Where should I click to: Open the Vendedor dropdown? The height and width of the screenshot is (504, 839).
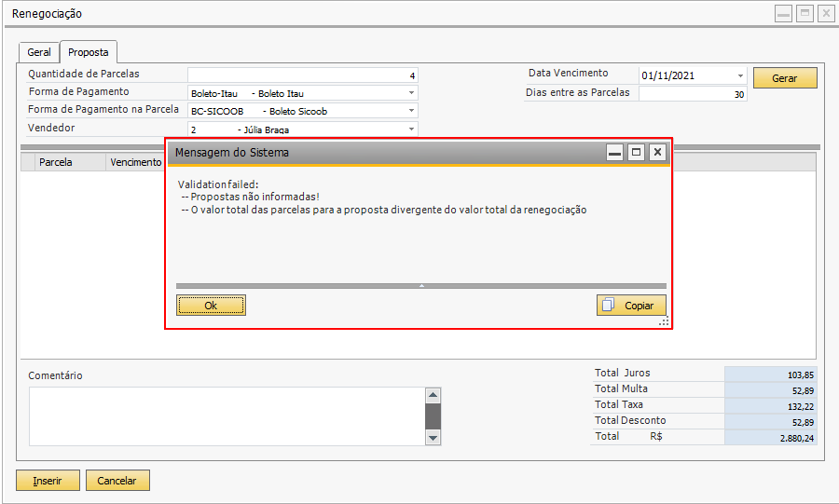pyautogui.click(x=411, y=129)
